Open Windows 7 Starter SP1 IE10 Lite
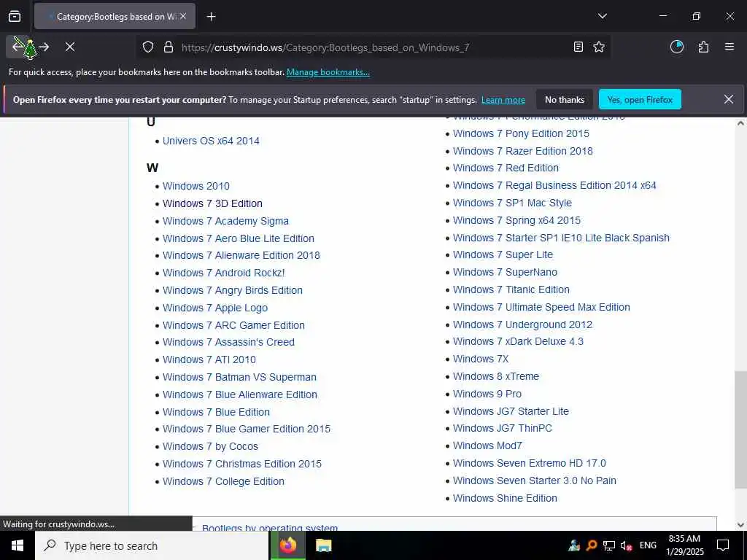The image size is (747, 560). click(x=561, y=238)
